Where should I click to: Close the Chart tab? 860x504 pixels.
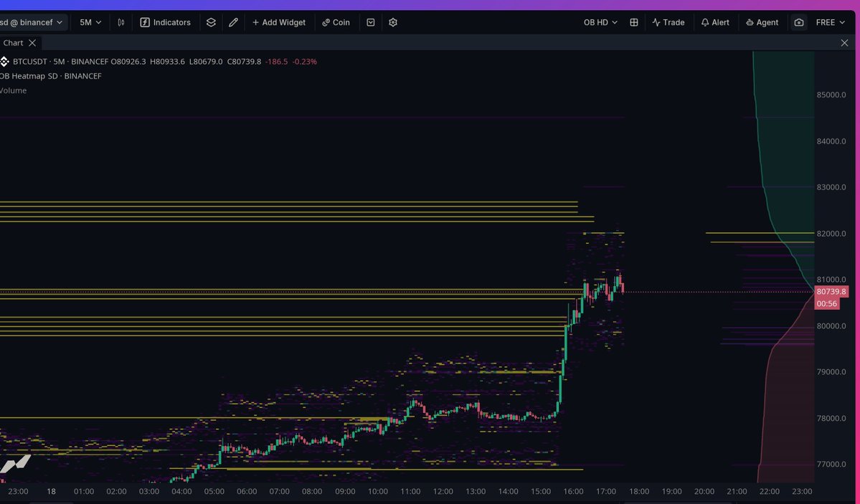tap(32, 43)
